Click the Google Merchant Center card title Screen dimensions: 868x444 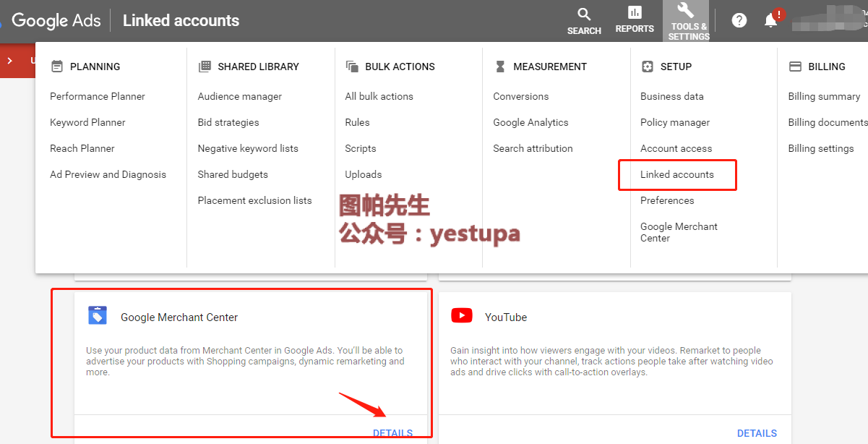(x=179, y=317)
